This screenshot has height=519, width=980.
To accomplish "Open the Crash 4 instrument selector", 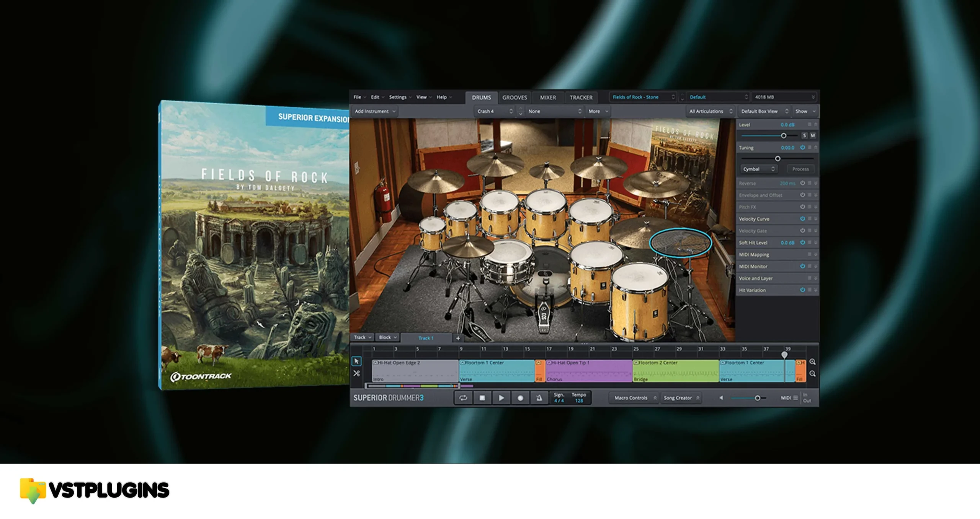I will [495, 111].
